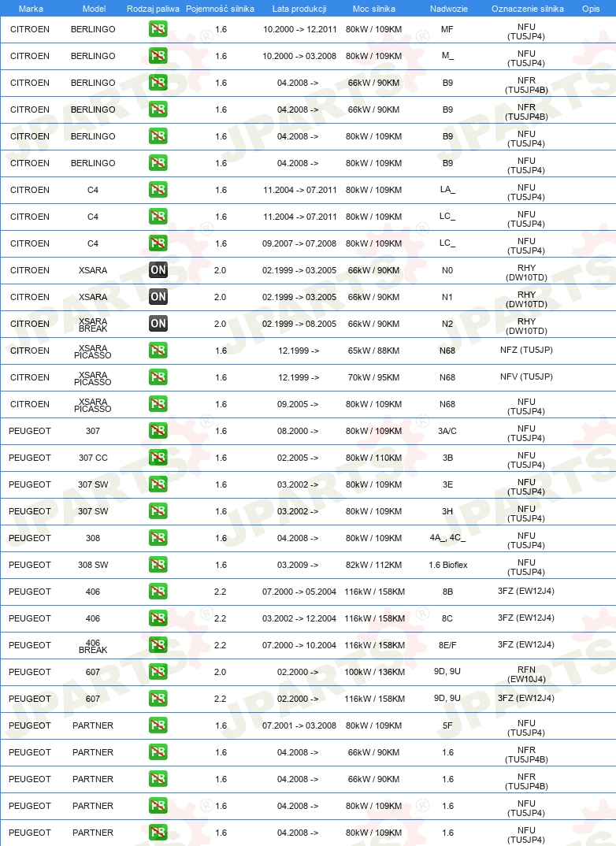The image size is (616, 846).
Task: Click the fuel icon for Xsara Picasso 09.2005
Action: coord(158,403)
